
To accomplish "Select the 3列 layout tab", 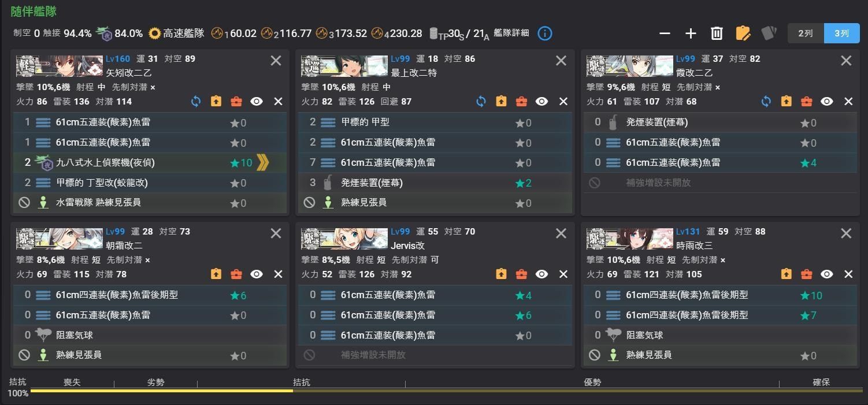I will [841, 34].
